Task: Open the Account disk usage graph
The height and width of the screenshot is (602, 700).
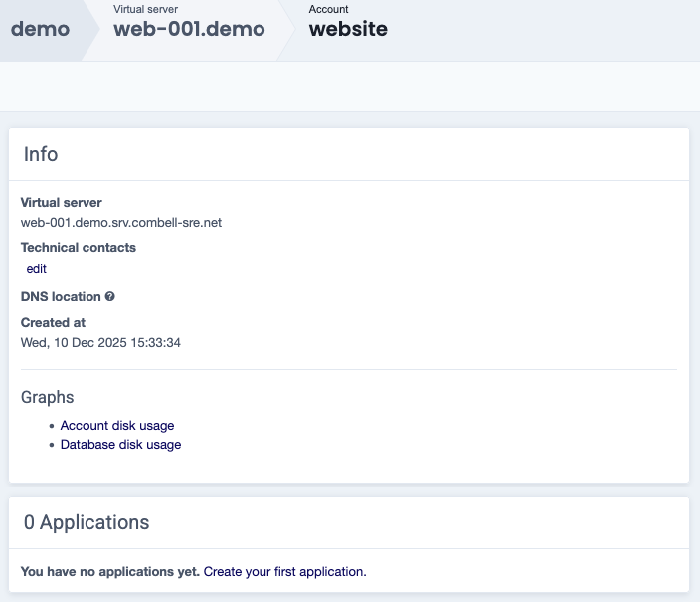Action: (117, 426)
